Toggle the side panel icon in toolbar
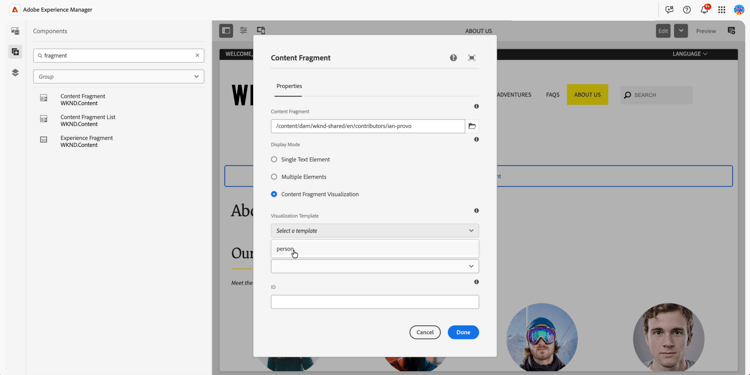 pos(226,31)
